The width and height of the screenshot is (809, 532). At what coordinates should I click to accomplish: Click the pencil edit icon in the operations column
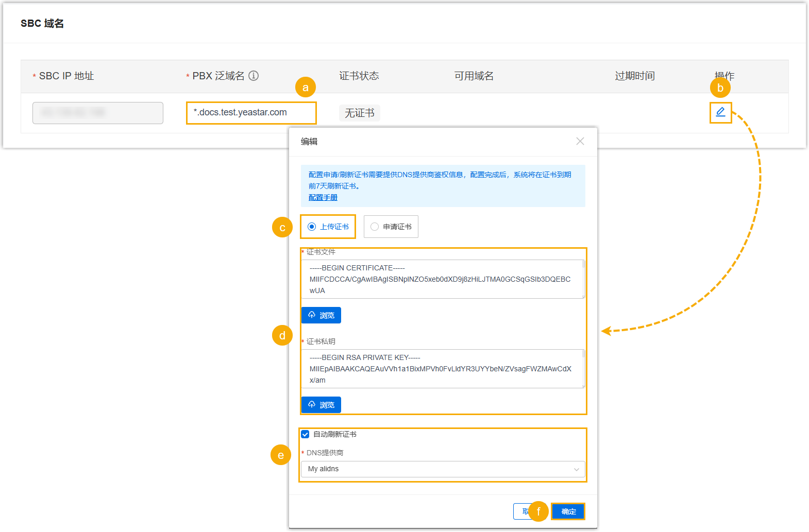(x=720, y=112)
